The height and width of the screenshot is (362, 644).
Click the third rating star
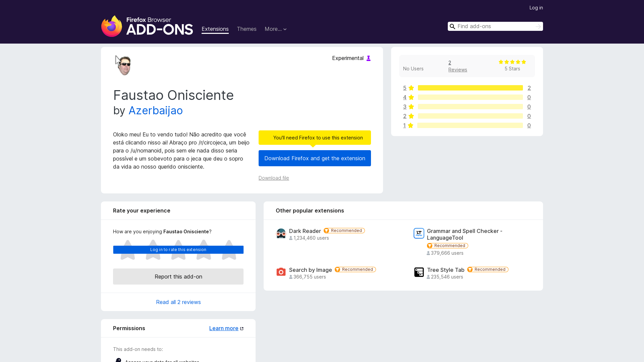[x=178, y=250]
